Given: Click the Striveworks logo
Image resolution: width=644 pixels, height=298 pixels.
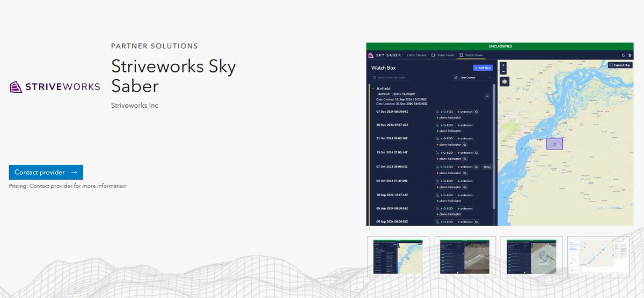Looking at the screenshot, I should pos(55,87).
